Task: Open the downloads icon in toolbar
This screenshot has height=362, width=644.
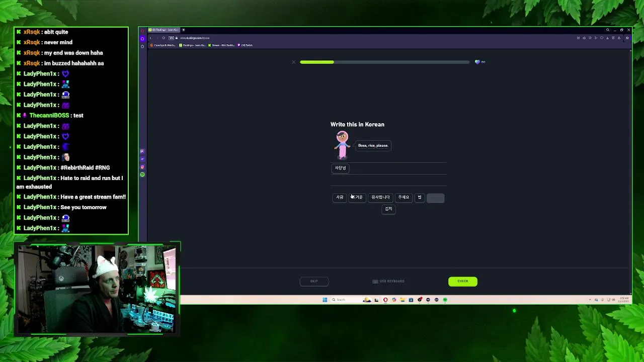Action: pos(607,38)
